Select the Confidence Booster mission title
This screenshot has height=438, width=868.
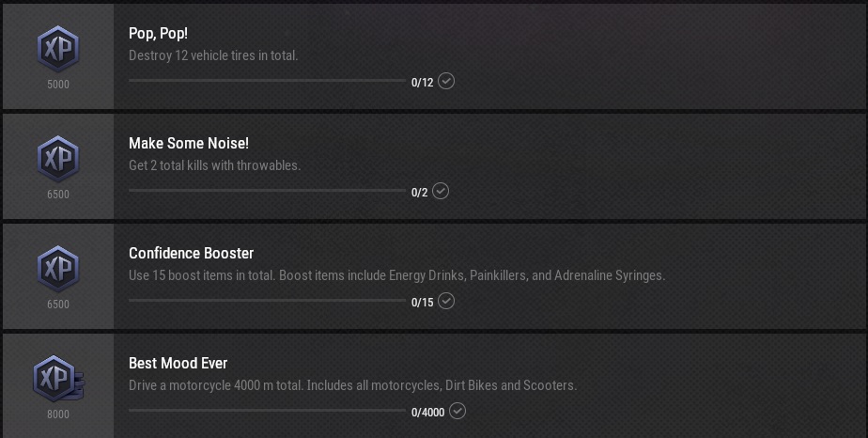click(191, 254)
